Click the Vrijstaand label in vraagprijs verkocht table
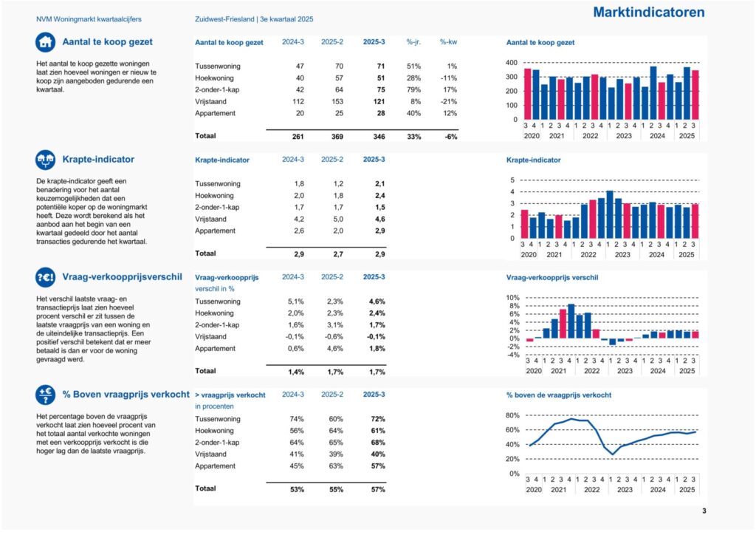The height and width of the screenshot is (535, 756). [211, 454]
